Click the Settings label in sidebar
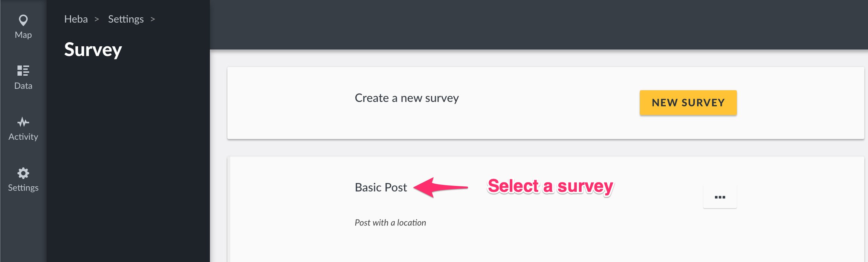The height and width of the screenshot is (262, 868). 23,187
